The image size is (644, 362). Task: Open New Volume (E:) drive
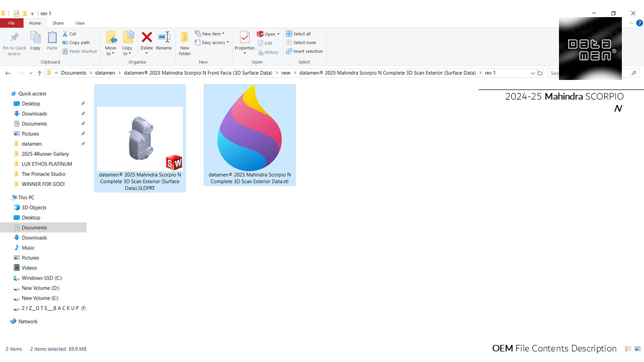click(40, 298)
